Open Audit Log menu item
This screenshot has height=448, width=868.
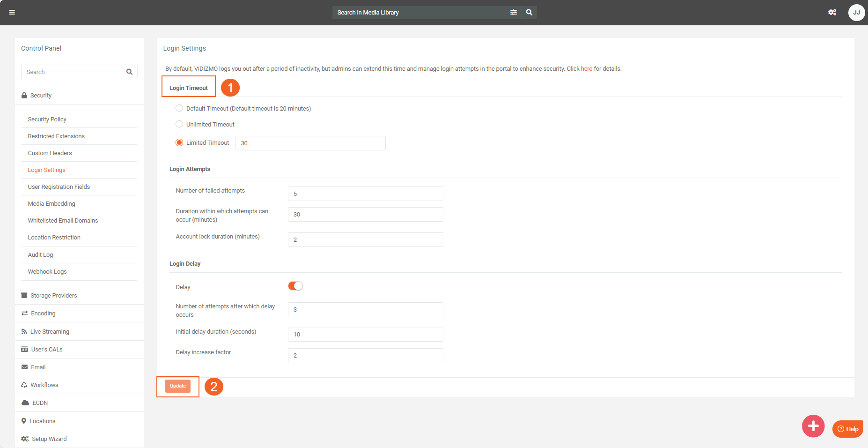click(x=40, y=255)
